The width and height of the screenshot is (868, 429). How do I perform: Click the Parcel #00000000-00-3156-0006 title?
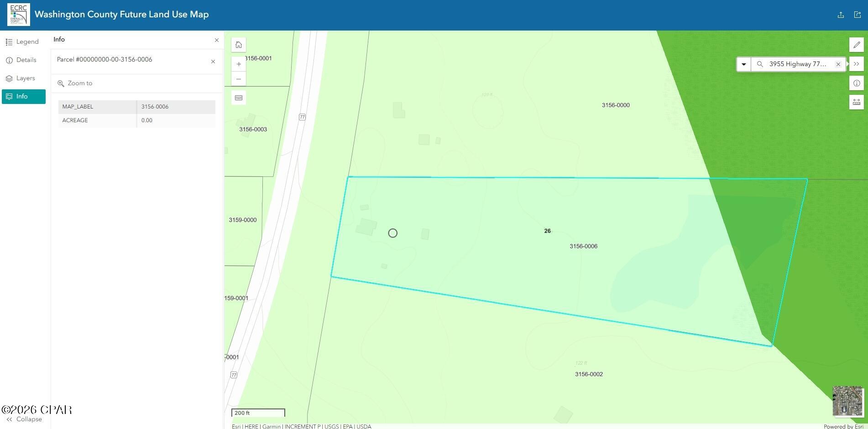tap(105, 60)
